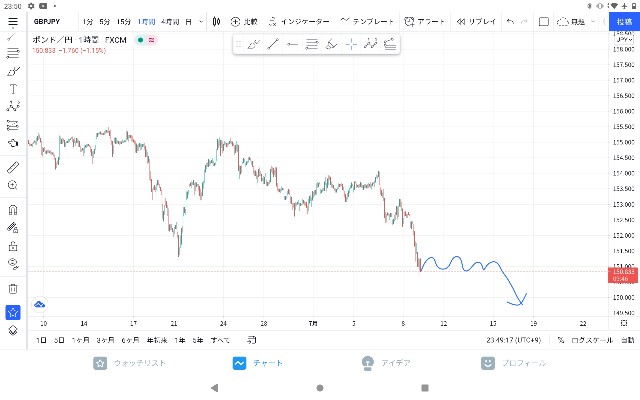The height and width of the screenshot is (400, 640).
Task: Expand the timeframe dropdown arrow
Action: 201,22
